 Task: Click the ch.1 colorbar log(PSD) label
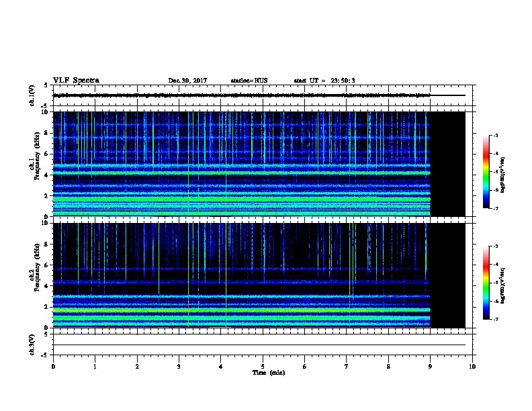pyautogui.click(x=502, y=175)
